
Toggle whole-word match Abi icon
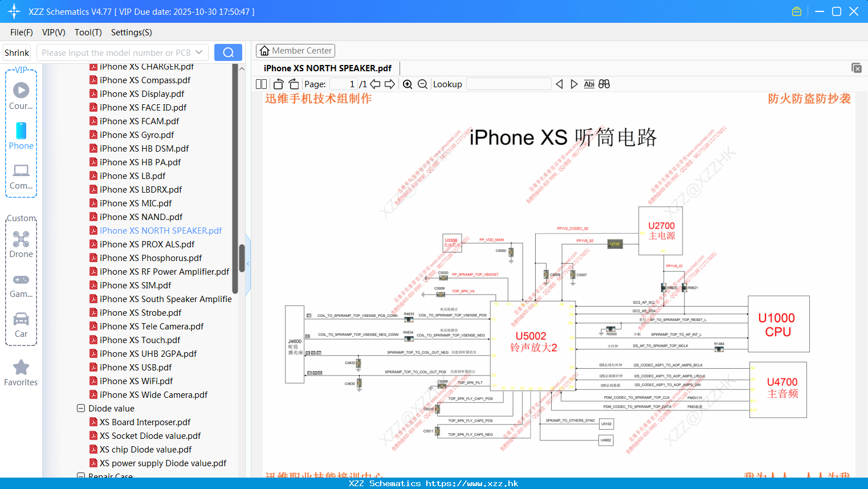pos(589,84)
